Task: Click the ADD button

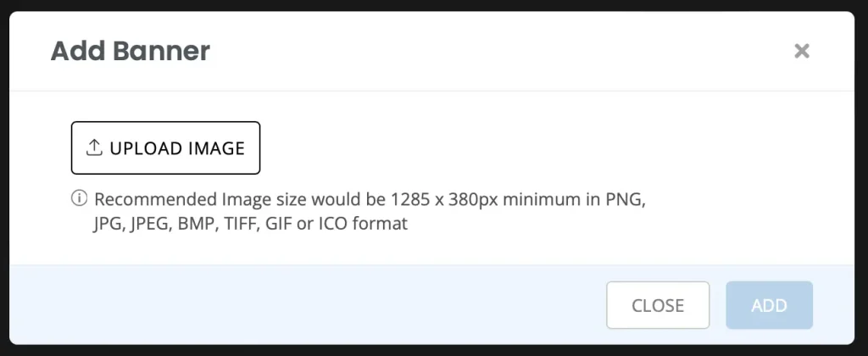Action: pos(770,305)
